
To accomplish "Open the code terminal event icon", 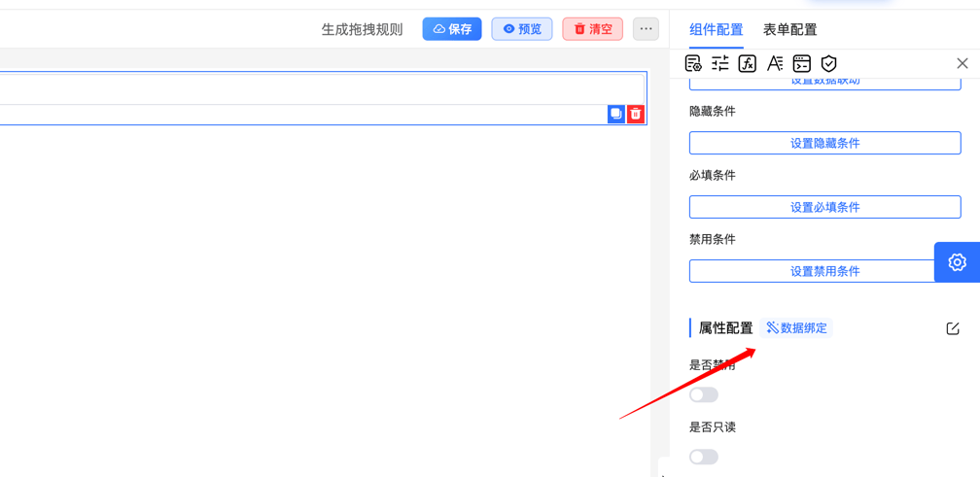I will (802, 63).
